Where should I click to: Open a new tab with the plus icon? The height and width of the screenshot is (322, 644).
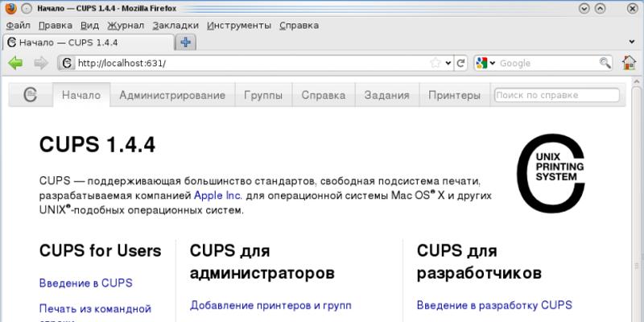point(186,43)
